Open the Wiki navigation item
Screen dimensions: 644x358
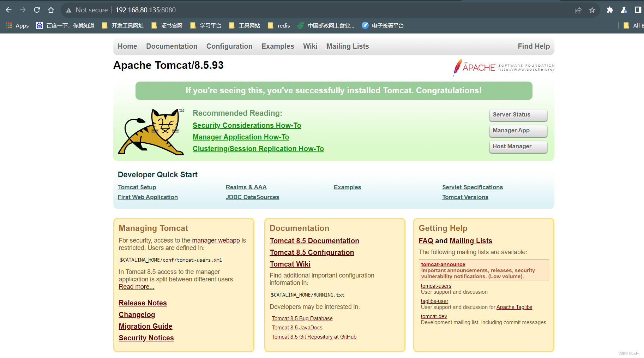point(310,46)
